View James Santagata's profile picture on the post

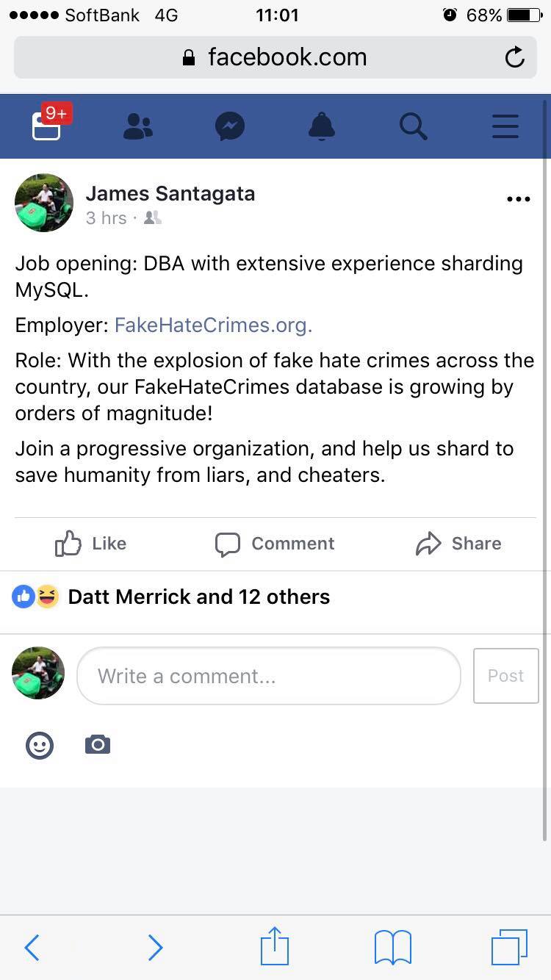(x=44, y=203)
